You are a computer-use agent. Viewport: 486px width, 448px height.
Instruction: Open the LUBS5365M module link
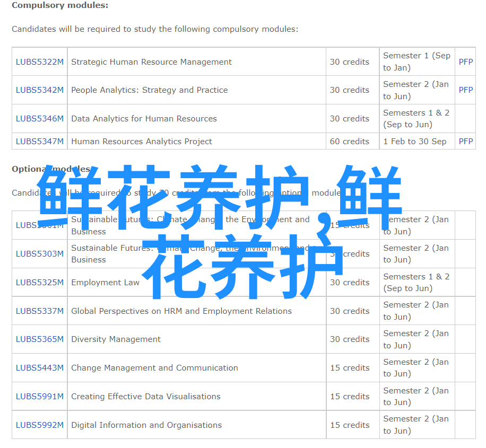[40, 339]
